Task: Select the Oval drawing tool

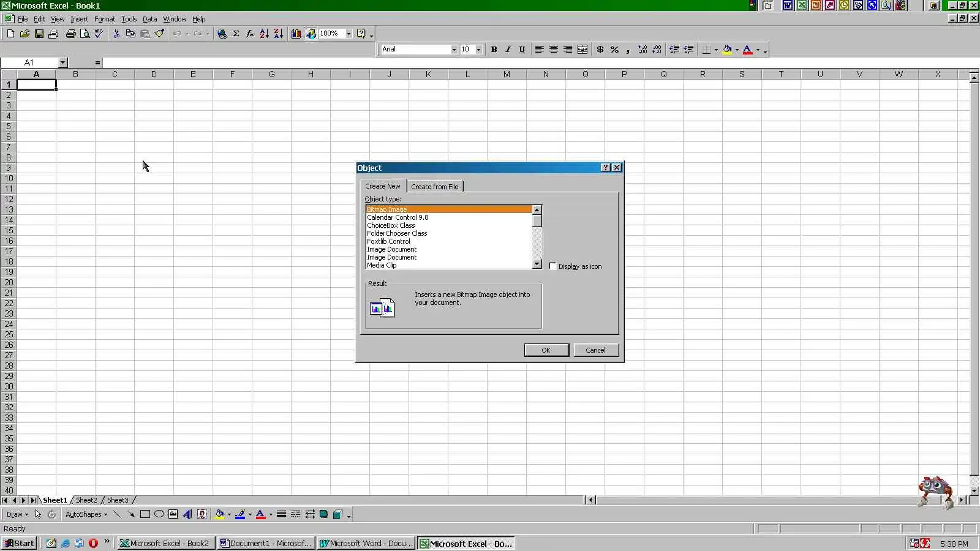Action: (159, 514)
